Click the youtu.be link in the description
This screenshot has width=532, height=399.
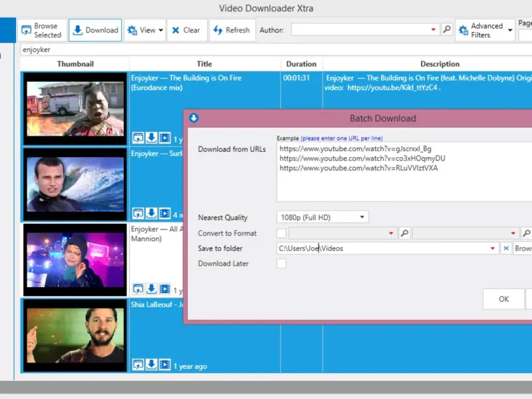click(x=392, y=88)
